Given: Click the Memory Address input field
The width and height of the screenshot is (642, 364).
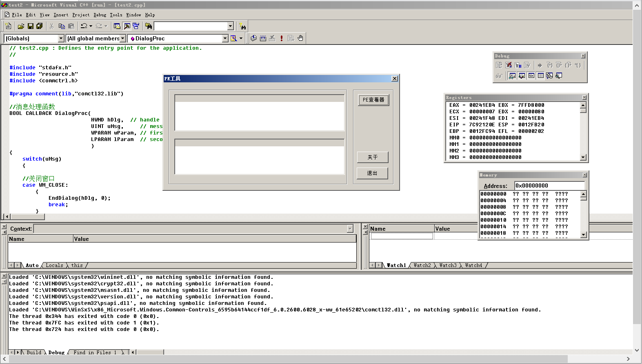Looking at the screenshot, I should click(x=550, y=186).
